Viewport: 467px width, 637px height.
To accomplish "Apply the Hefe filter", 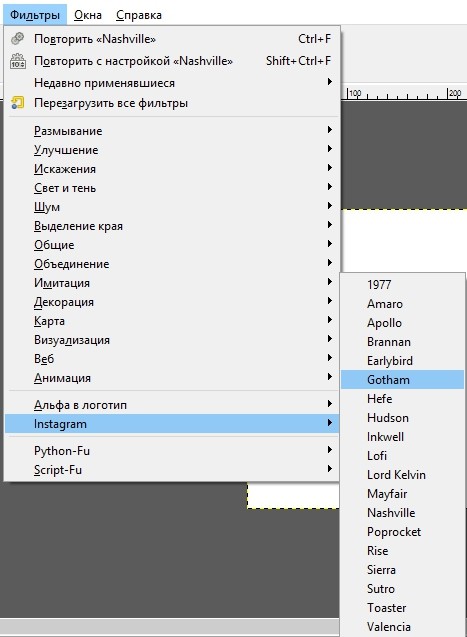I will click(x=402, y=399).
